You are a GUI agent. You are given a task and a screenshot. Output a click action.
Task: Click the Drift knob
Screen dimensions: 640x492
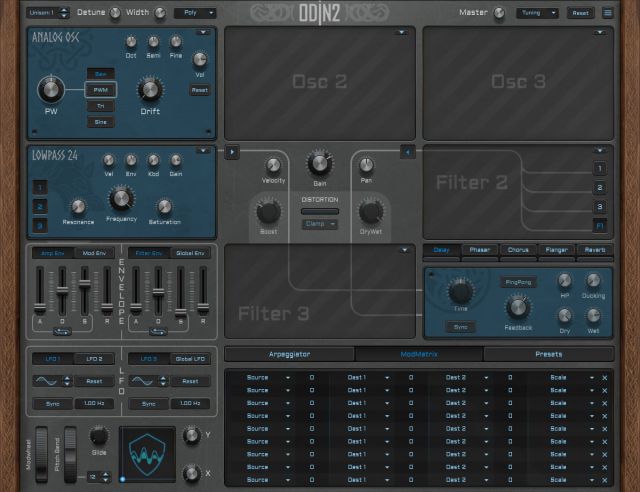(150, 90)
